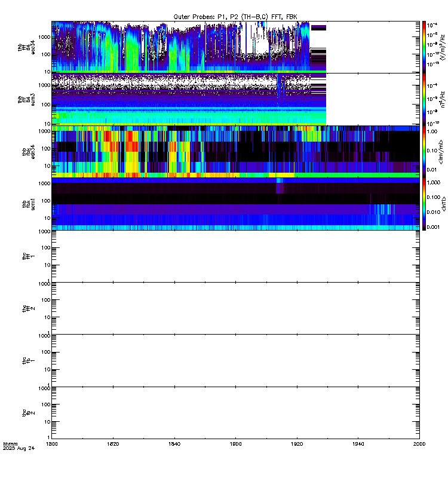This screenshot has height=478, width=448.
Task: Click the thb fff 64 edc34 panel label
Action: pos(26,47)
